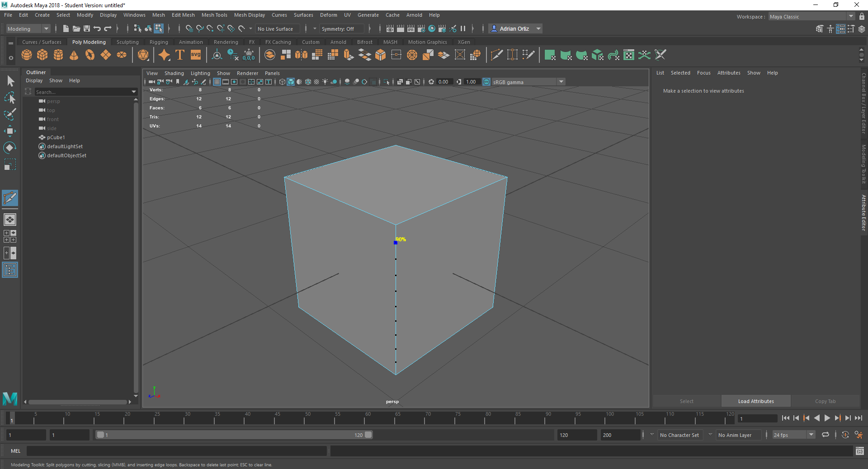Select the Paint Selection tool in the toolbox
This screenshot has height=469, width=868.
10,114
